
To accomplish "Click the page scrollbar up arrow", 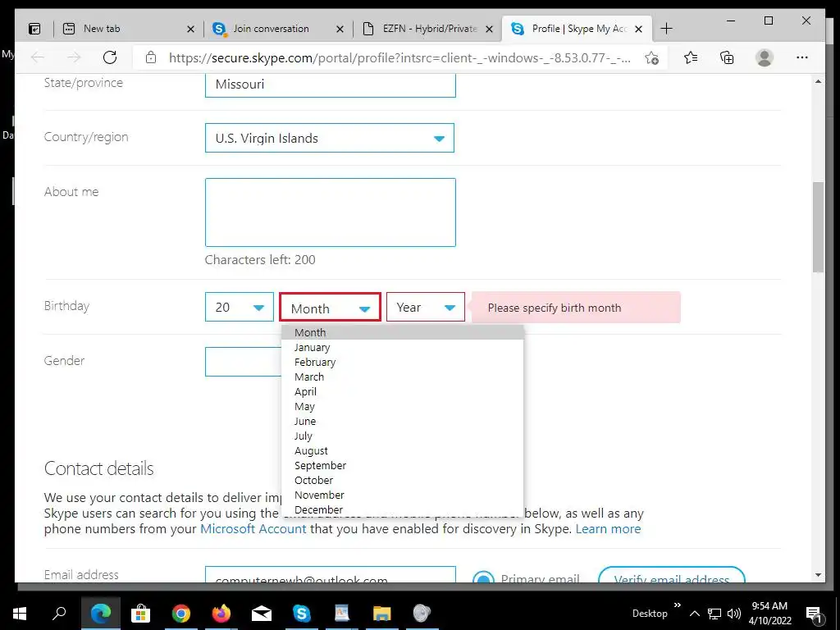I will pyautogui.click(x=818, y=81).
